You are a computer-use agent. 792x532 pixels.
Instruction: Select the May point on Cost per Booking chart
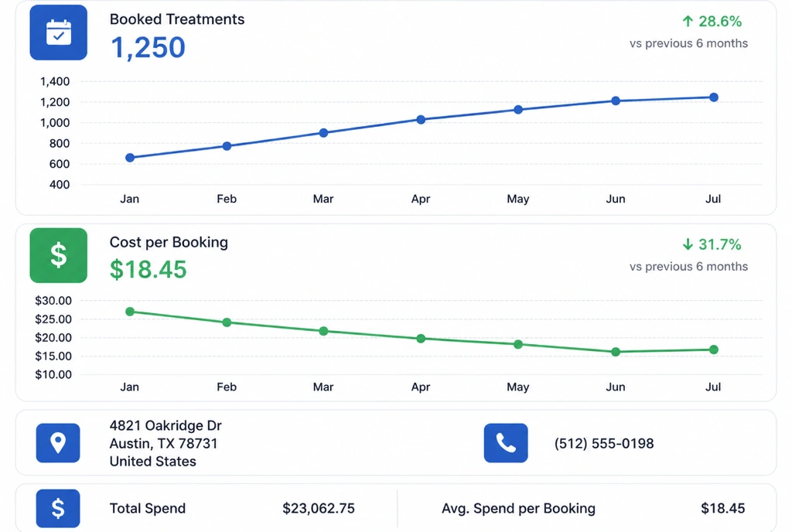pos(518,344)
